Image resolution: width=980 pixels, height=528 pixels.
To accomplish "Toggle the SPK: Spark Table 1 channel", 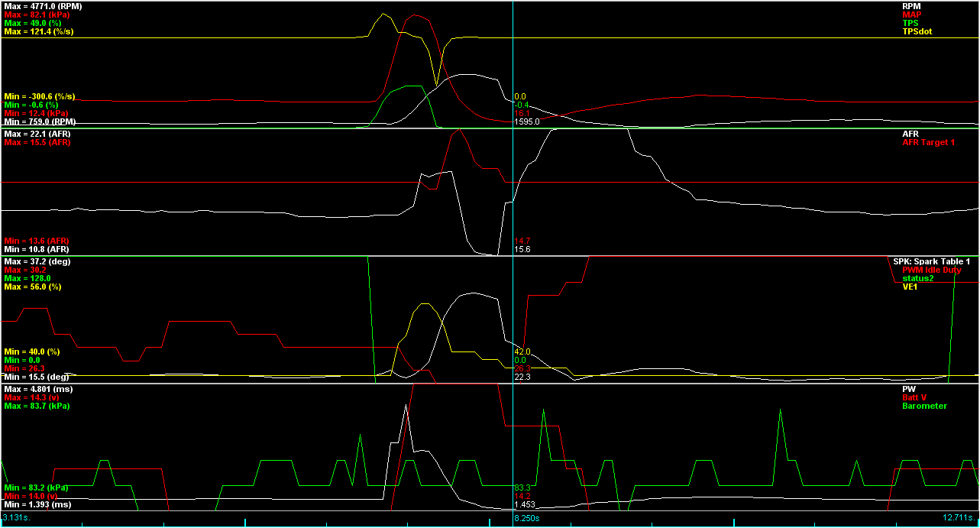I will click(x=930, y=261).
